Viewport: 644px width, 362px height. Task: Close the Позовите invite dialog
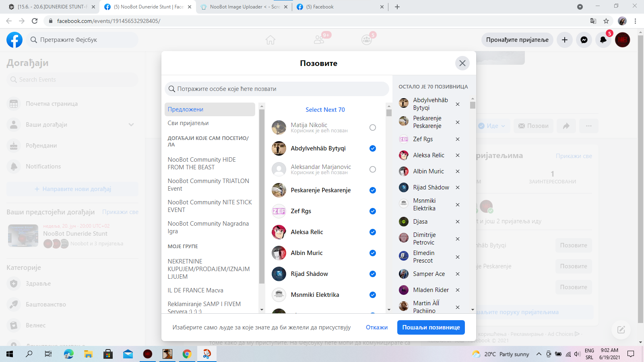pyautogui.click(x=462, y=63)
